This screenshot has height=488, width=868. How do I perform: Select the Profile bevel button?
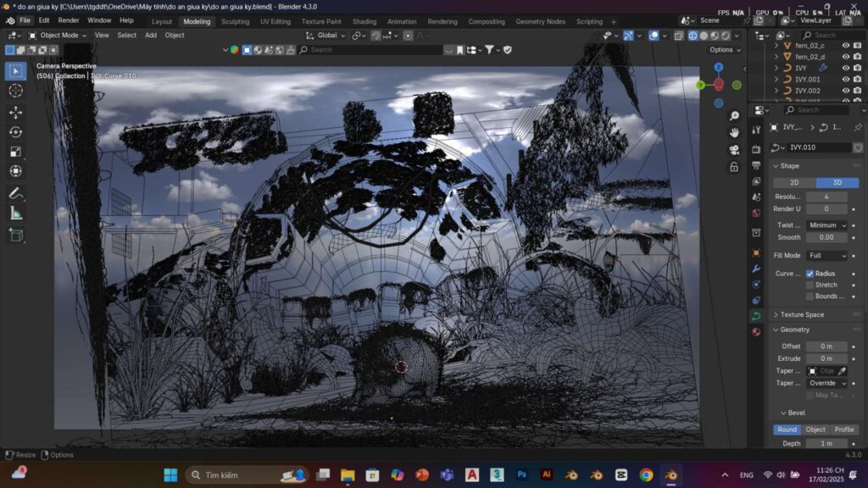[x=844, y=430]
